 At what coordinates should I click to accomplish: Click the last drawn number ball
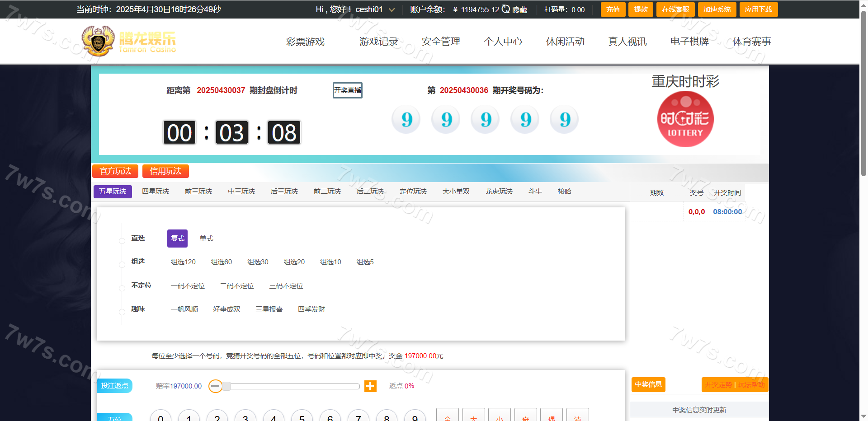click(564, 120)
